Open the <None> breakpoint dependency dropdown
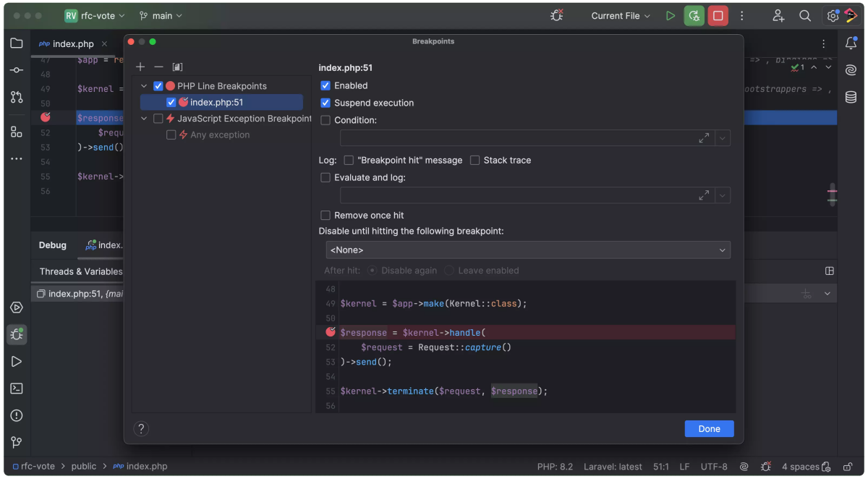 point(528,250)
